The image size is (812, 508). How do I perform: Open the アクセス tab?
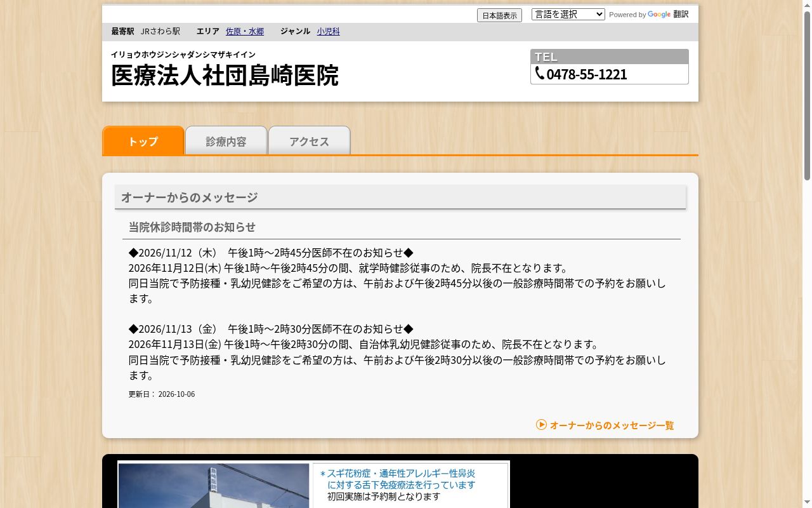tap(309, 141)
